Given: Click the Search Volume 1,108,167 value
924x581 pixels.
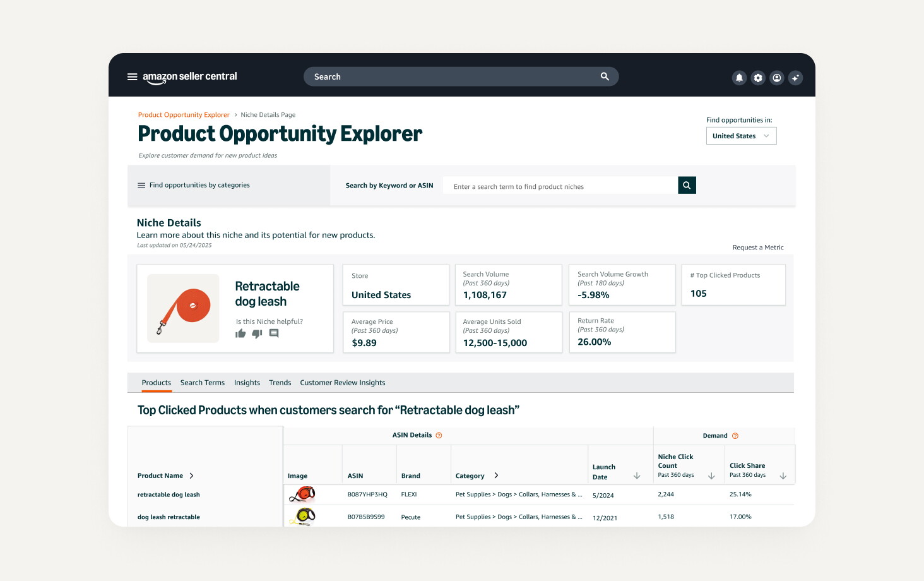Looking at the screenshot, I should click(x=485, y=295).
